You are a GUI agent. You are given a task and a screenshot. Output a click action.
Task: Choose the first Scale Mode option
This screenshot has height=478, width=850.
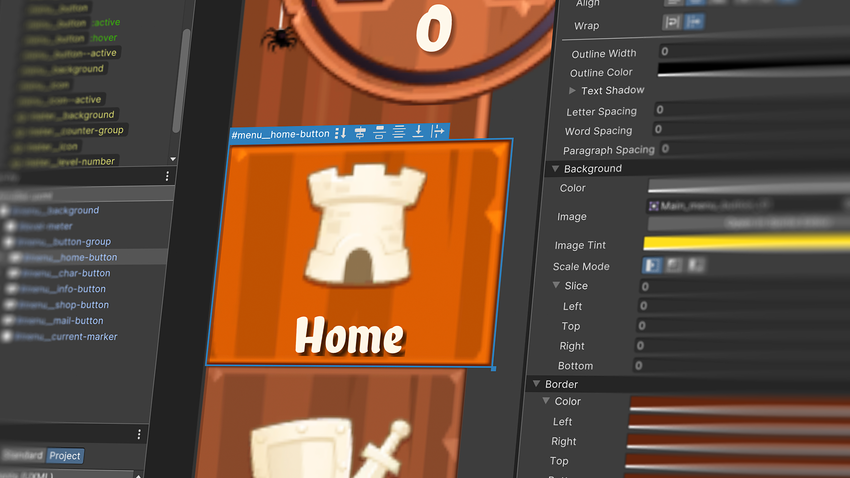click(x=652, y=265)
